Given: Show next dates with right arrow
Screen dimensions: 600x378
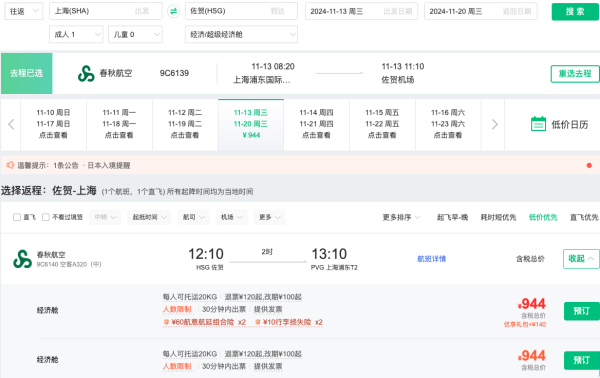Looking at the screenshot, I should pyautogui.click(x=494, y=124).
